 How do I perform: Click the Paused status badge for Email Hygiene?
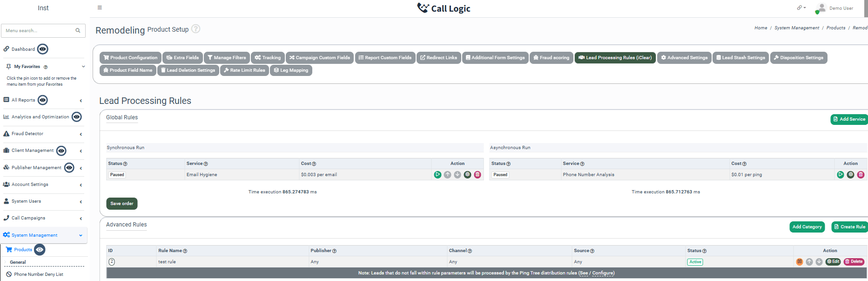[117, 175]
